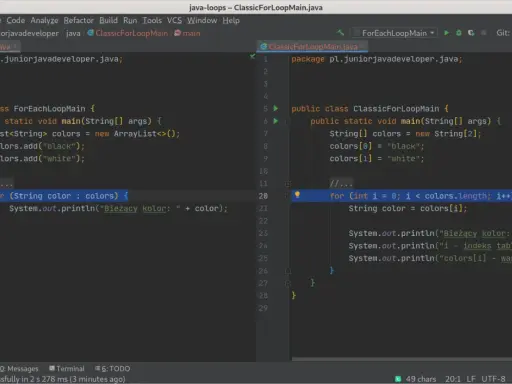Open the Analyze menu
Viewport: 512px width, 384px height.
click(x=44, y=20)
